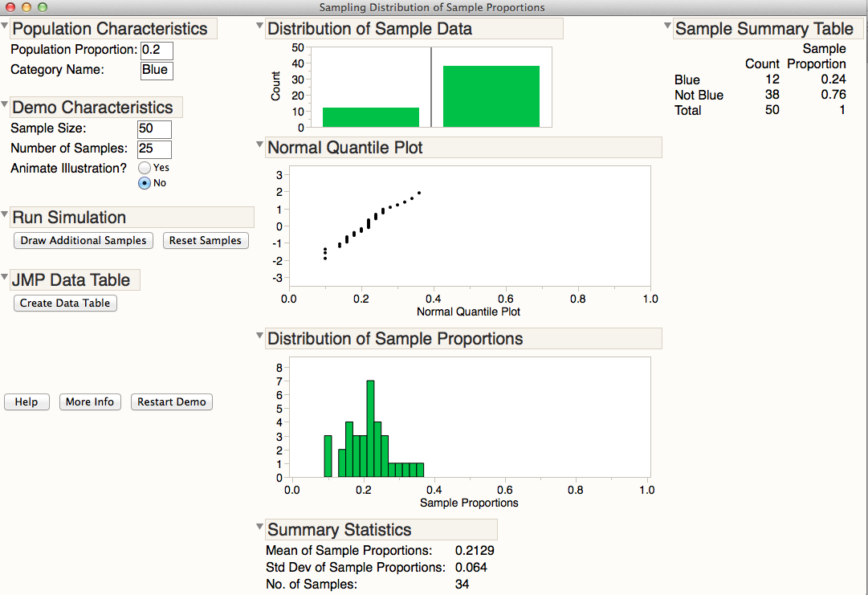This screenshot has height=595, width=868.
Task: Click Create Data Table
Action: [x=64, y=303]
